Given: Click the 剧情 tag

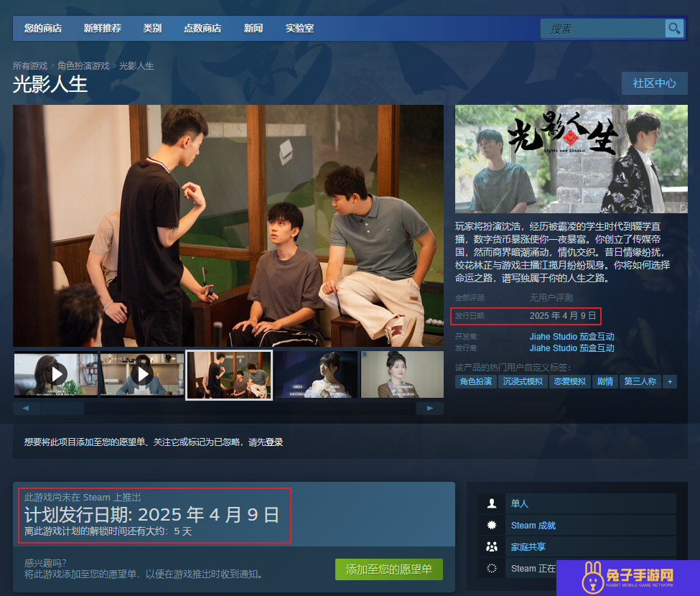Looking at the screenshot, I should point(605,381).
